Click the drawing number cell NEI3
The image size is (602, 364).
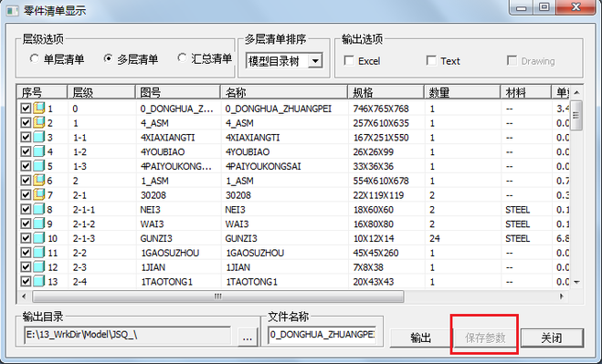coord(150,210)
